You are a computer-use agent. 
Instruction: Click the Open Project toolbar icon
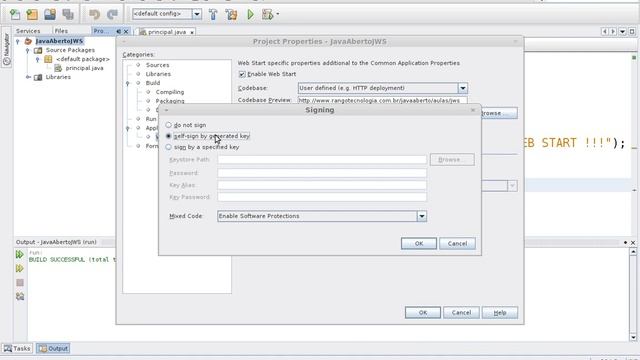50,14
